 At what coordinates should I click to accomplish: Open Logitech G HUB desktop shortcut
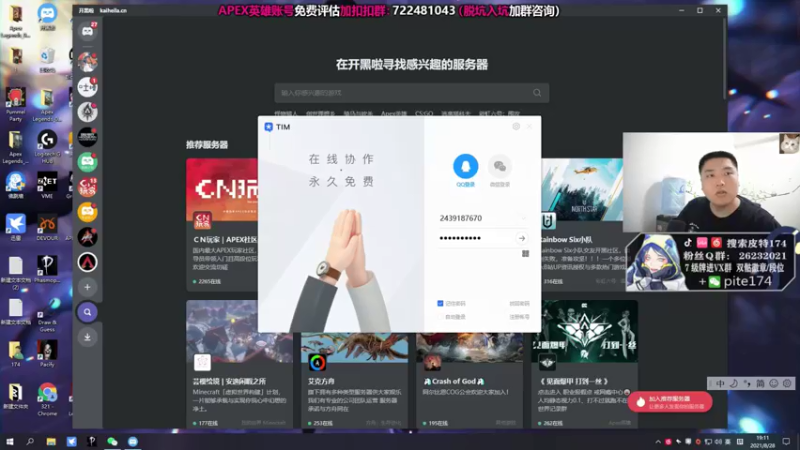click(x=47, y=147)
